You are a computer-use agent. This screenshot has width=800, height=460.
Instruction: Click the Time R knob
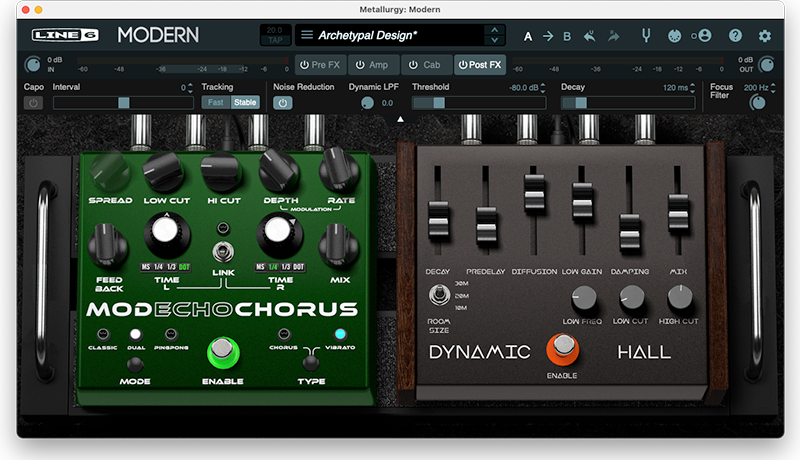(x=279, y=234)
